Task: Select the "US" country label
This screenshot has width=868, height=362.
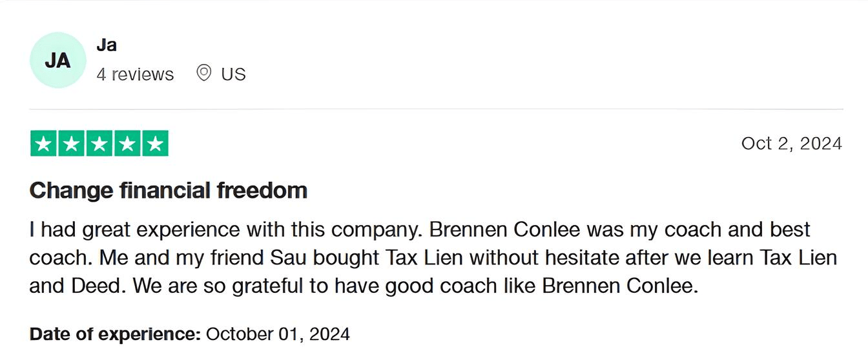Action: point(233,74)
